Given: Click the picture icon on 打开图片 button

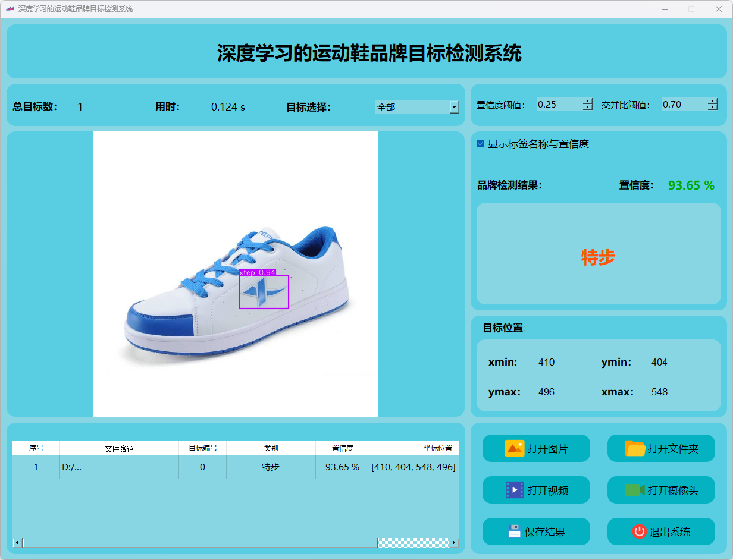Looking at the screenshot, I should tap(514, 448).
